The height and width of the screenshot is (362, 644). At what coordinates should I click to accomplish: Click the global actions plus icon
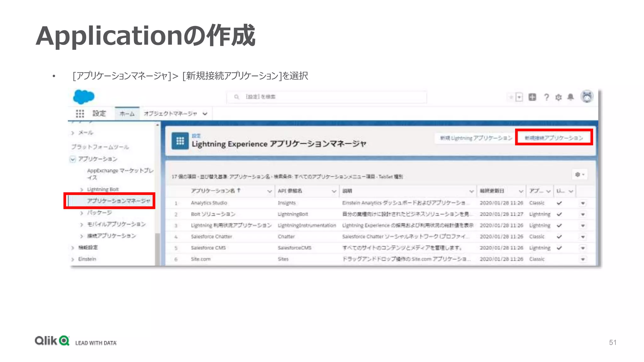pyautogui.click(x=532, y=97)
